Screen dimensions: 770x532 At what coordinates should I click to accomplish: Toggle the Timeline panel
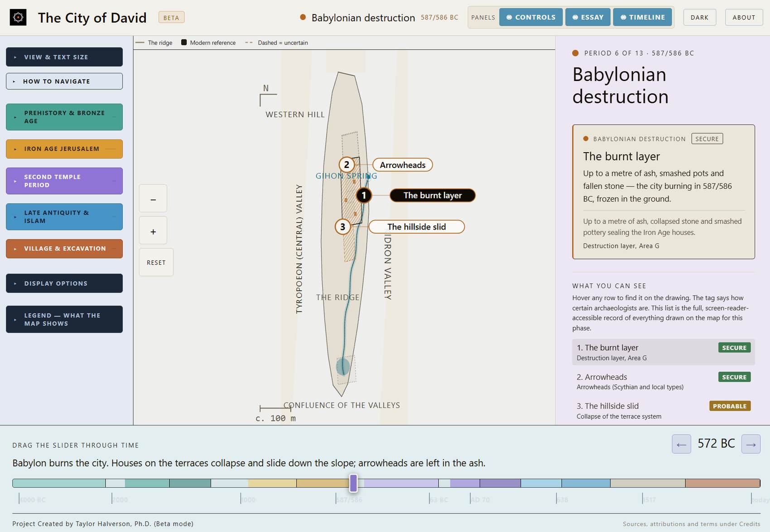[643, 17]
